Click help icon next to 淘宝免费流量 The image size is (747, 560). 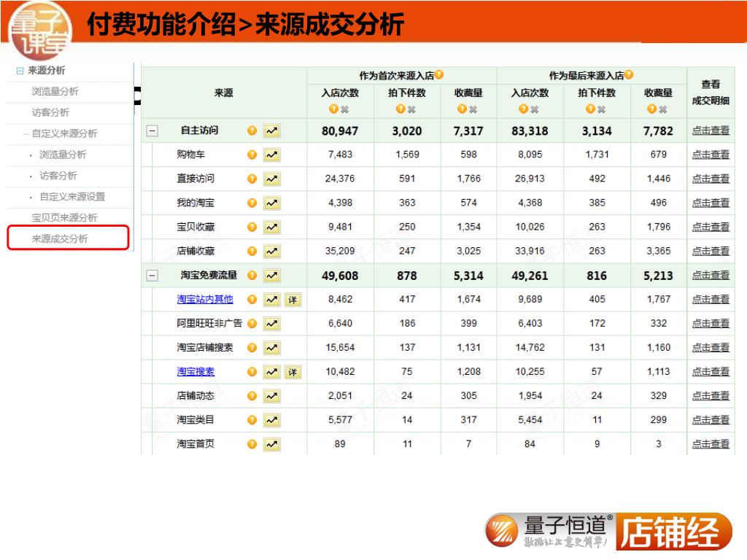tap(252, 275)
